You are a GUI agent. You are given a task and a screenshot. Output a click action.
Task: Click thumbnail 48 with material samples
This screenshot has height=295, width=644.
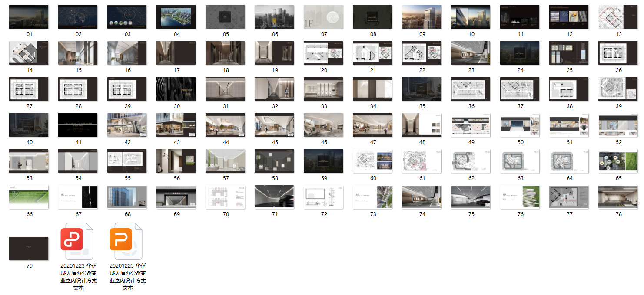pyautogui.click(x=422, y=125)
